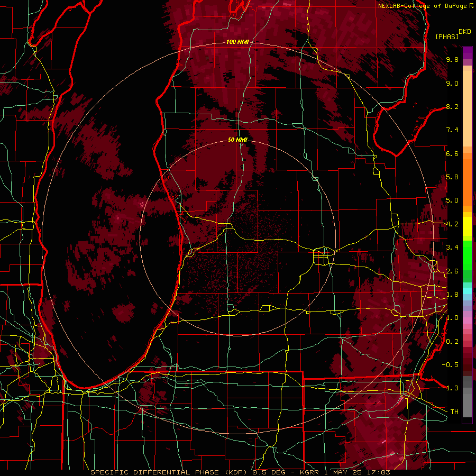The width and height of the screenshot is (476, 476).
Task: Click the 5.8 value on the color scale
Action: (452, 177)
